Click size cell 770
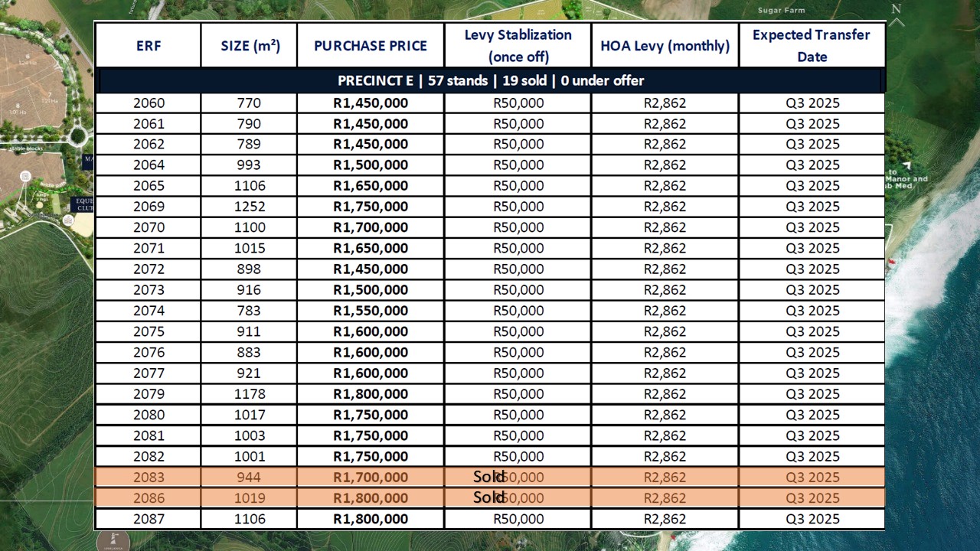The height and width of the screenshot is (551, 980). pyautogui.click(x=249, y=103)
